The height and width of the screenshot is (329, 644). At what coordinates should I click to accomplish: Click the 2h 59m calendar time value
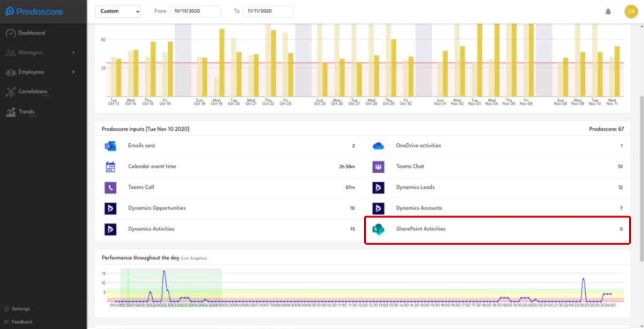pyautogui.click(x=347, y=167)
